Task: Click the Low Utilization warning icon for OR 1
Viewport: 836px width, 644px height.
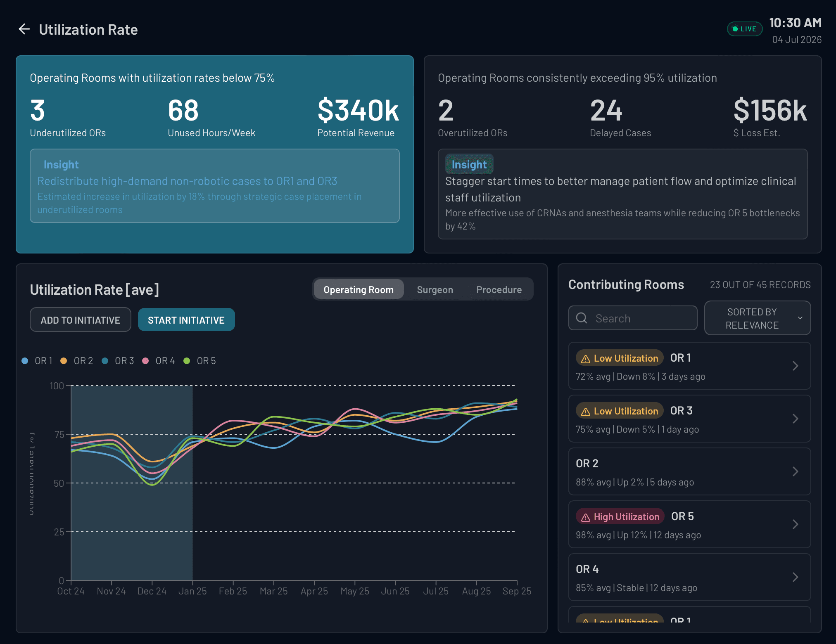Action: (x=586, y=358)
